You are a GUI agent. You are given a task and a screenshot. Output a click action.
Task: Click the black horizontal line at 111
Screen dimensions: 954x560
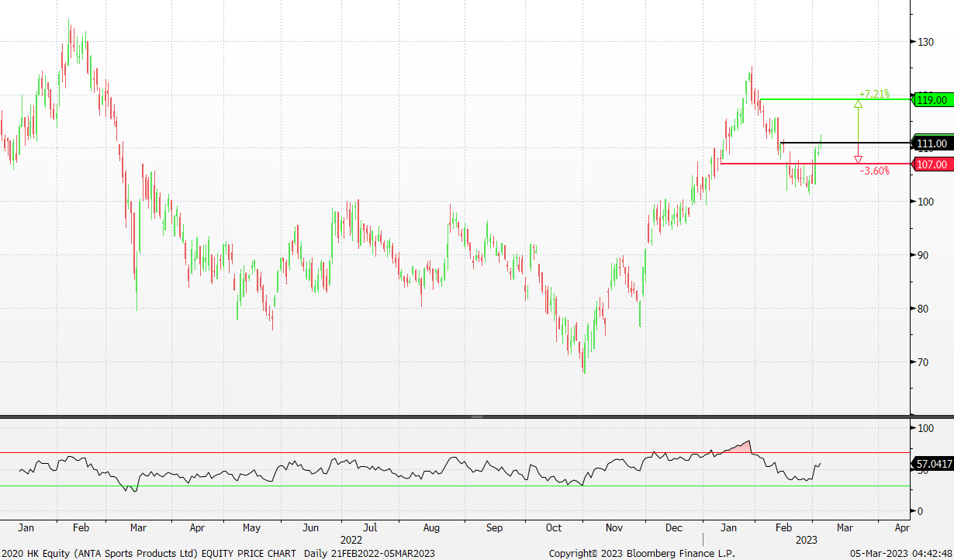pyautogui.click(x=844, y=143)
